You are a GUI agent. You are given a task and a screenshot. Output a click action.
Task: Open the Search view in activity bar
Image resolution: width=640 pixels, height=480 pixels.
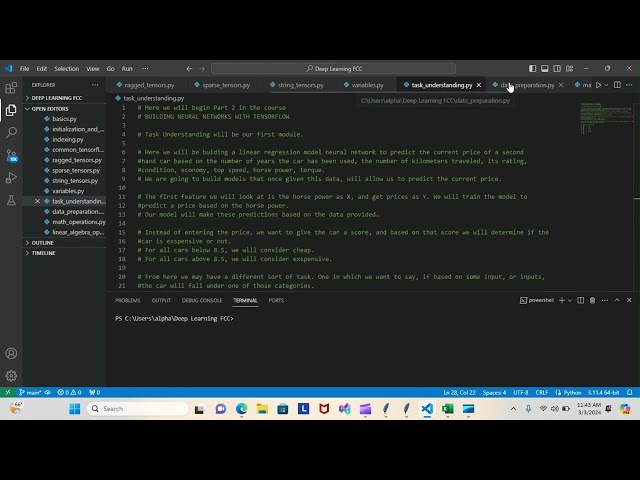click(11, 132)
